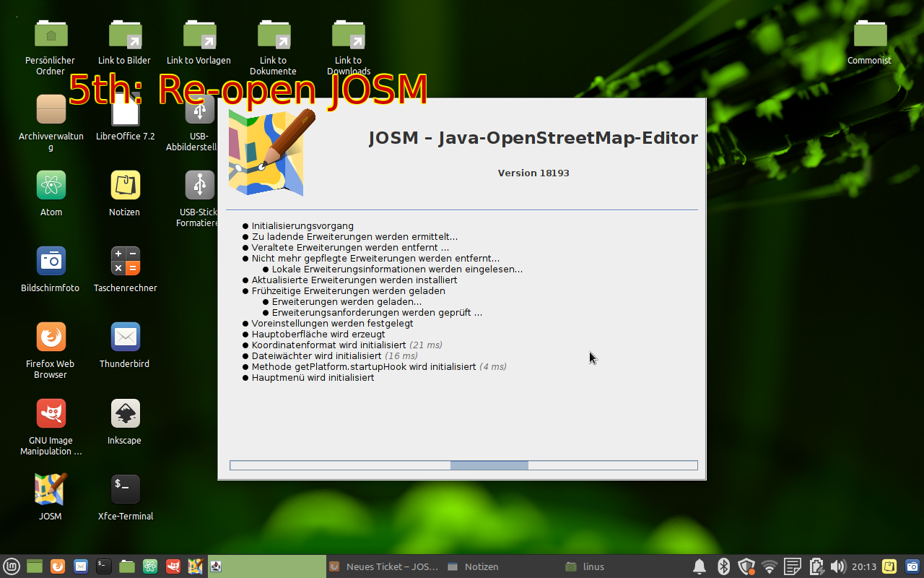Open the USB-Abbilderstellung desktop icon
924x578 pixels.
coord(199,110)
